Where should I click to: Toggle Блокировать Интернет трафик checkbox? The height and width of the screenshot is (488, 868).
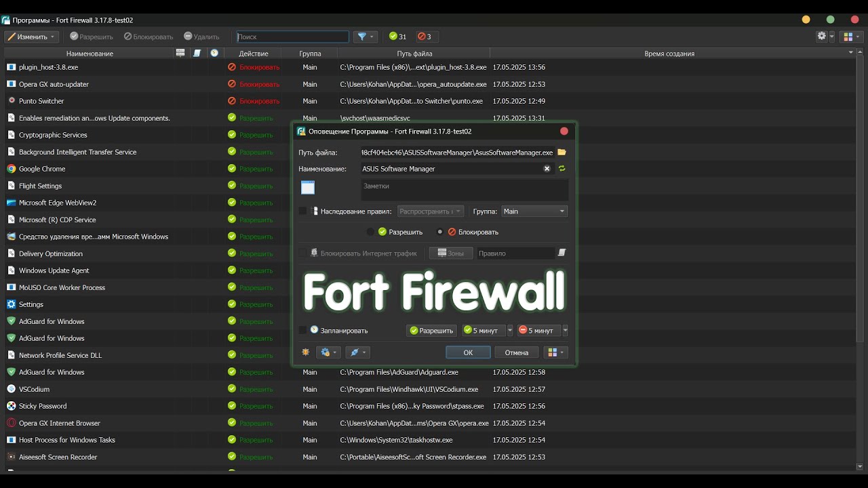[x=302, y=253]
